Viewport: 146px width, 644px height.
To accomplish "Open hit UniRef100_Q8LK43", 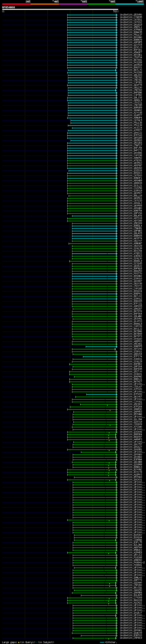I will click(x=131, y=75).
